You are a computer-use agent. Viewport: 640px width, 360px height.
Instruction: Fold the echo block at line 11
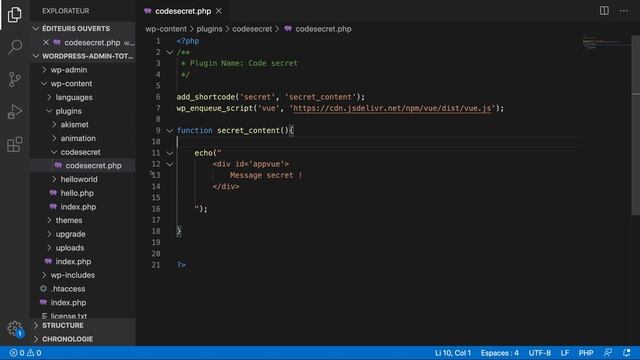[x=170, y=153]
